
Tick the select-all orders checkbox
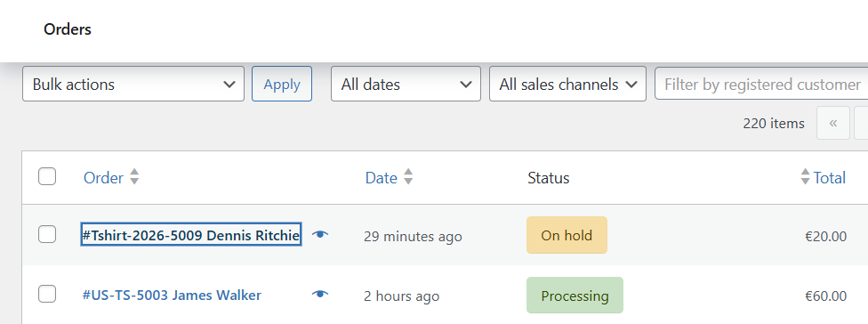(47, 177)
